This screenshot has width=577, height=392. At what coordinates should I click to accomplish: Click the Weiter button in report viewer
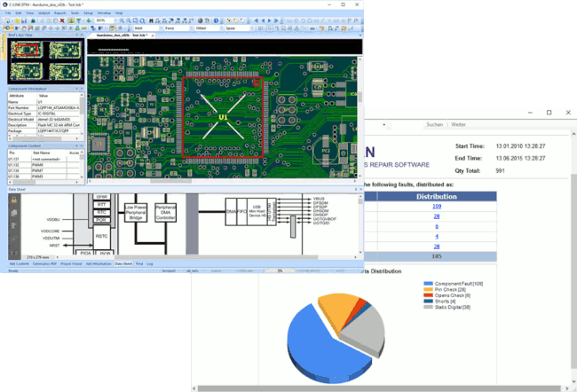pyautogui.click(x=458, y=124)
